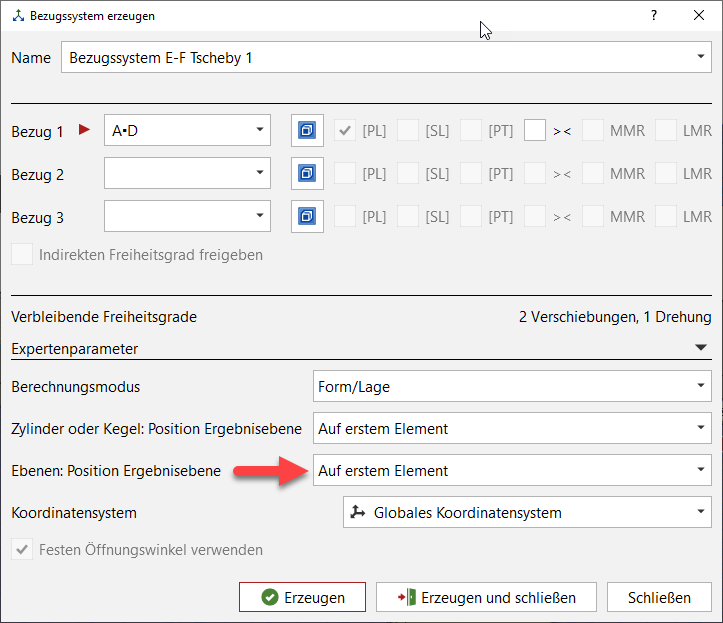Click Erzeugen und schließen button
723x623 pixels.
click(x=486, y=597)
